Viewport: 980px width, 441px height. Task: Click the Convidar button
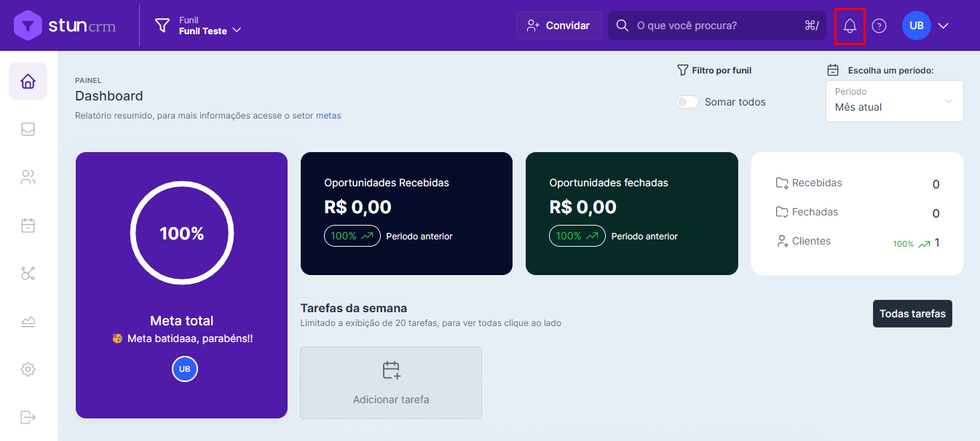pos(558,25)
